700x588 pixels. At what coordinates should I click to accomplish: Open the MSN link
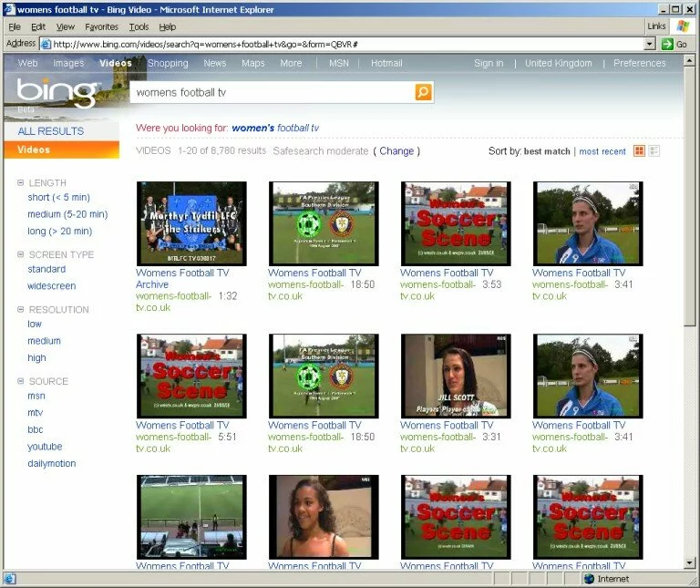tap(339, 64)
